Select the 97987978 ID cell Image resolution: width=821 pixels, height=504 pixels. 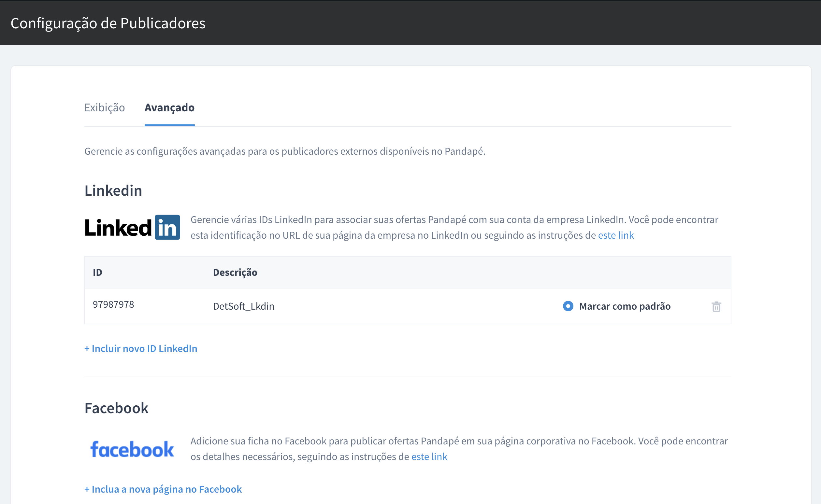(x=113, y=304)
